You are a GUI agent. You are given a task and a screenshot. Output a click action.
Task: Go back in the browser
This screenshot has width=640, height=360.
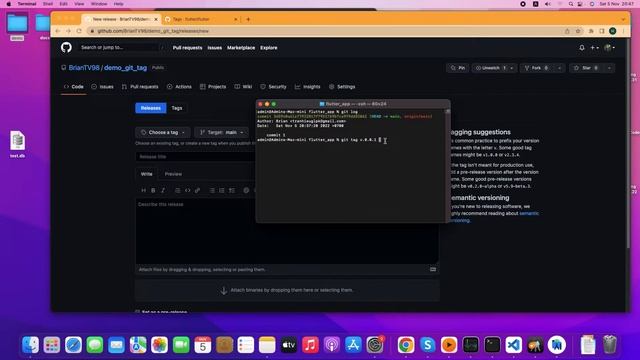[x=58, y=31]
